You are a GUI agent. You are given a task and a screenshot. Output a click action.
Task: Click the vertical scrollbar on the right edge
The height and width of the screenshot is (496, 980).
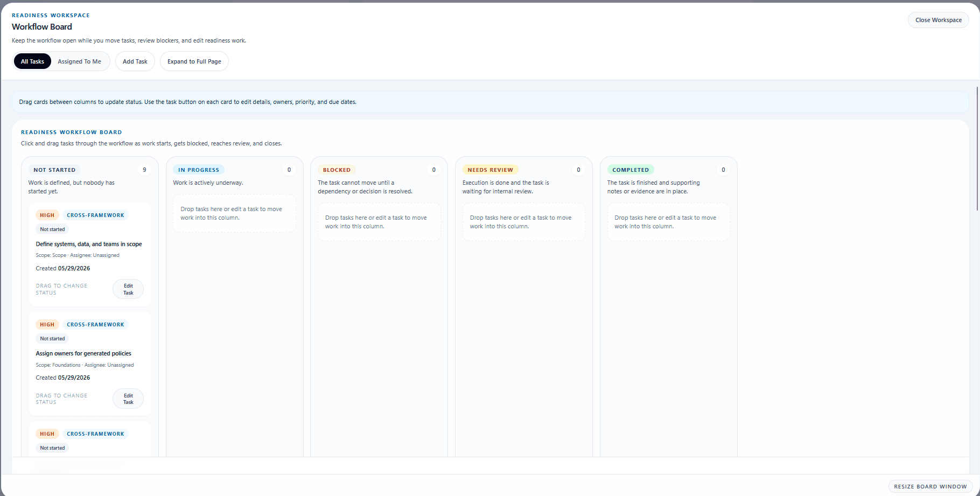(x=977, y=148)
